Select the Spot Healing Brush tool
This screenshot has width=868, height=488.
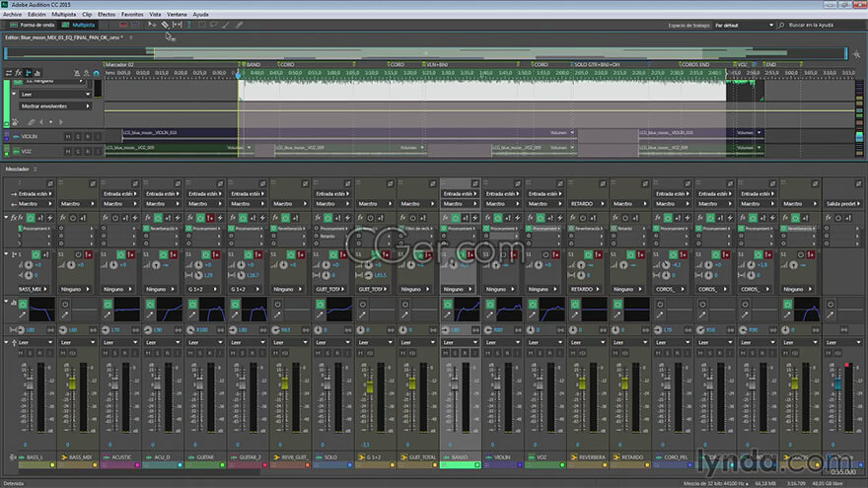pos(239,25)
